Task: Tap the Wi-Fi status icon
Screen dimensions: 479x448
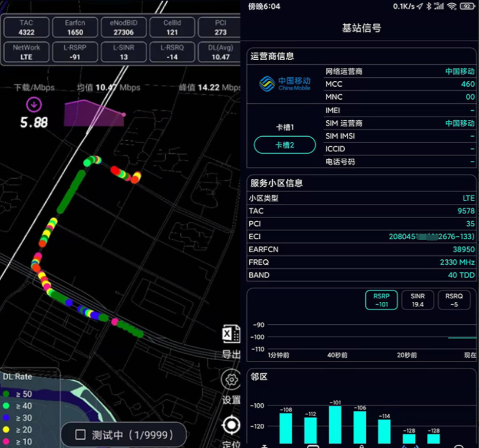Action: (x=452, y=6)
